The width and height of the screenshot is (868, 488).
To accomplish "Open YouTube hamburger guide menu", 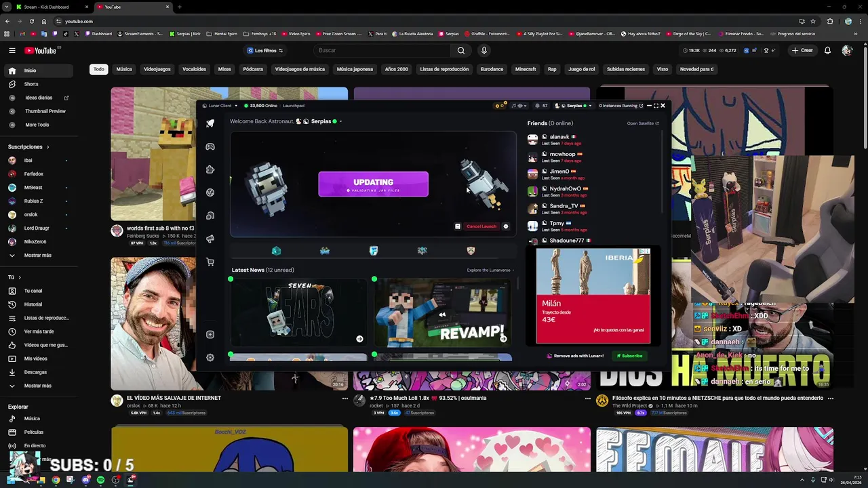I will (12, 50).
